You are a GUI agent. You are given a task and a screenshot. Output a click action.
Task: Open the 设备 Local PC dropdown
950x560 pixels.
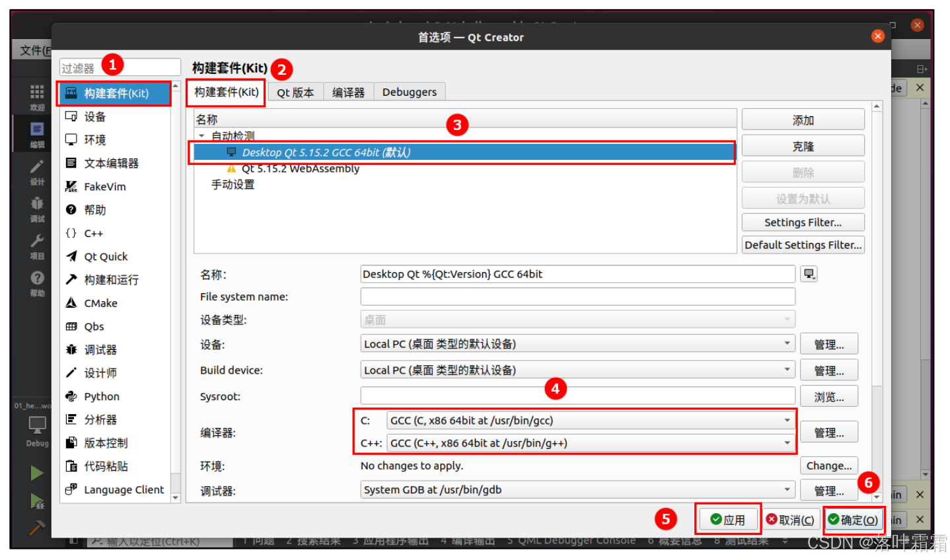click(578, 344)
